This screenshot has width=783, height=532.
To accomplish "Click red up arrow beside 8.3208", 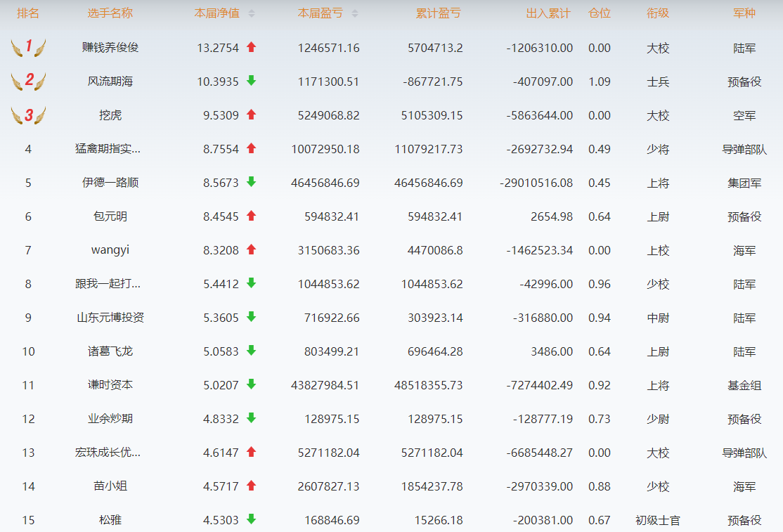I will (252, 249).
